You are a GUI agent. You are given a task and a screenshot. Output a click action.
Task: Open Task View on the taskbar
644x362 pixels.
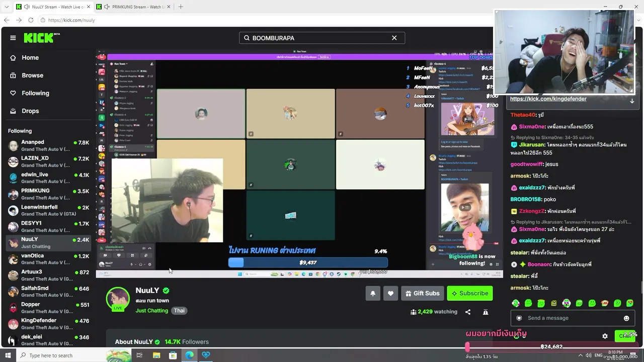(139, 355)
